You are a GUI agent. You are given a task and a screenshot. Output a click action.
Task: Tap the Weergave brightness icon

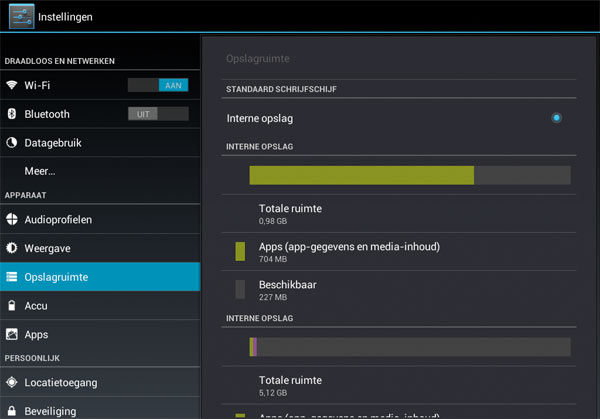(x=12, y=248)
